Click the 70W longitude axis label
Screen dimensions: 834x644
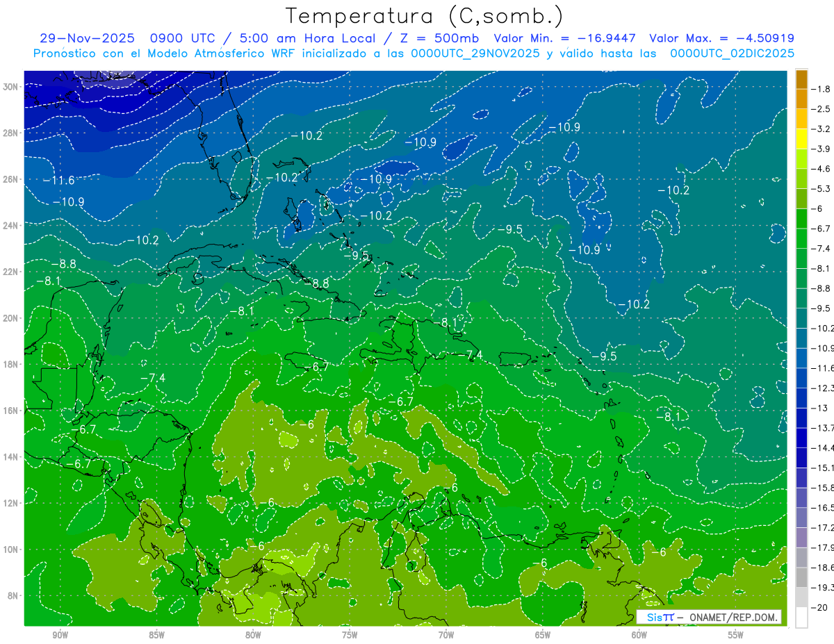click(x=446, y=635)
